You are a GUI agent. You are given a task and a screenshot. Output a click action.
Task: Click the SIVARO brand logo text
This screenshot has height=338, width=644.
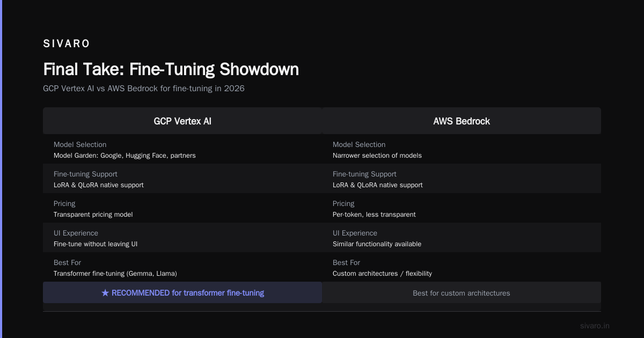tap(67, 44)
